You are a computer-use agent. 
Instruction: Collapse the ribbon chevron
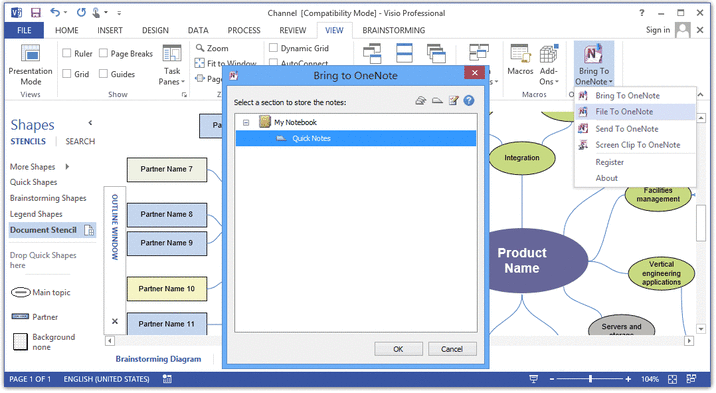(x=700, y=94)
